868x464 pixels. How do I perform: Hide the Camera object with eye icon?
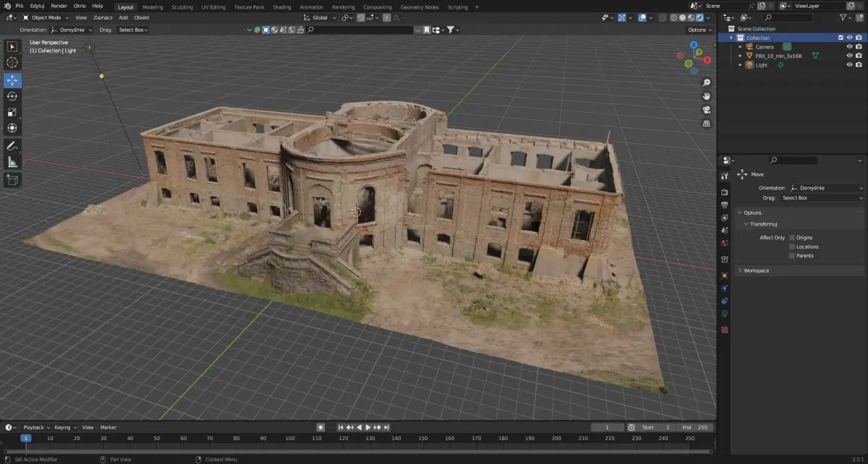[x=849, y=47]
